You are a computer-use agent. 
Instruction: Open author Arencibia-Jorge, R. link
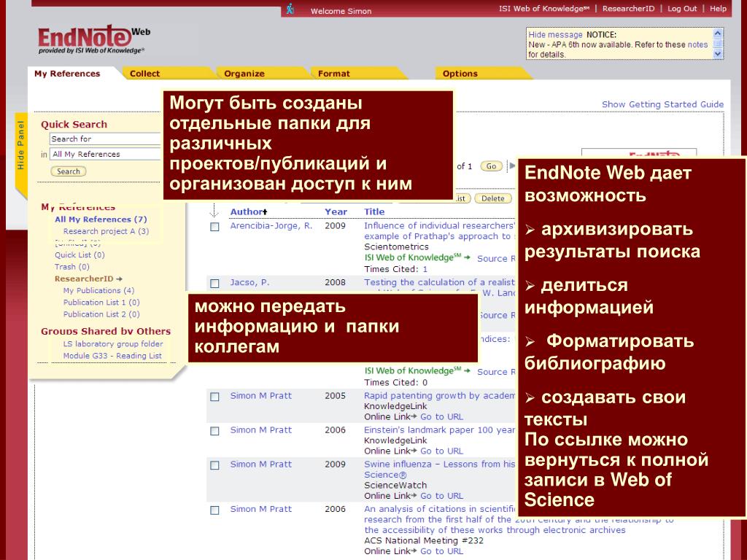click(x=271, y=226)
